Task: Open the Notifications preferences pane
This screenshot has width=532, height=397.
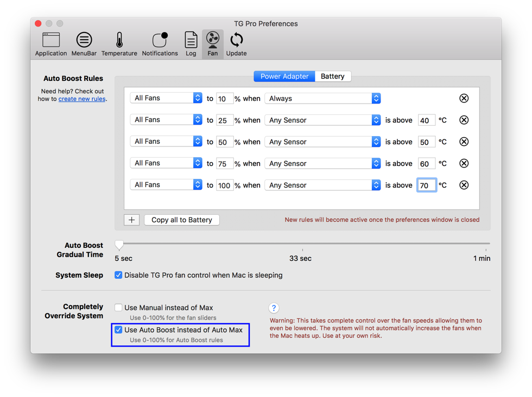Action: 160,44
